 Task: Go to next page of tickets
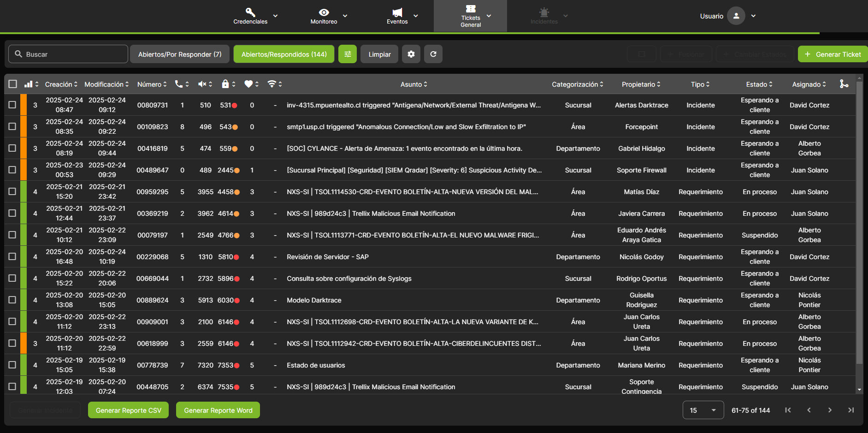click(x=830, y=410)
